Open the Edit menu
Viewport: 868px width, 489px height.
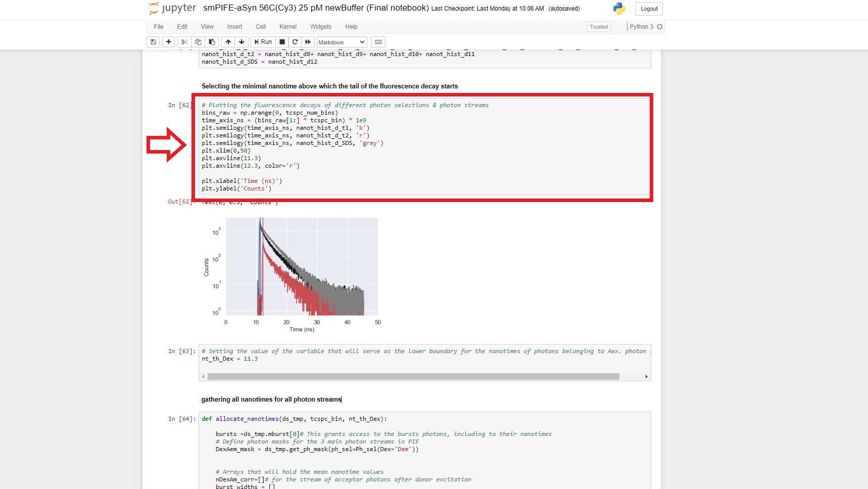coord(182,27)
